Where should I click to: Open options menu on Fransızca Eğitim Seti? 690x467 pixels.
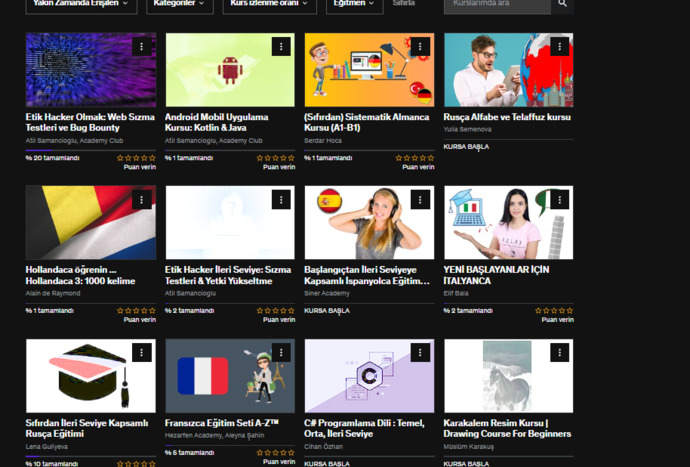(281, 353)
